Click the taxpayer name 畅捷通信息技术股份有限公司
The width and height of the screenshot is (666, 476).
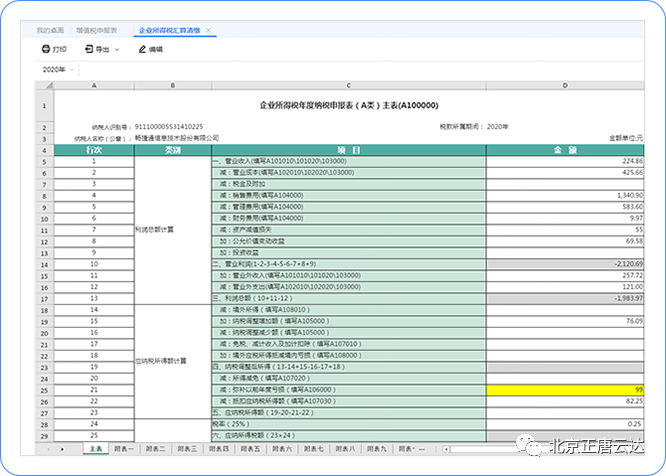(177, 138)
